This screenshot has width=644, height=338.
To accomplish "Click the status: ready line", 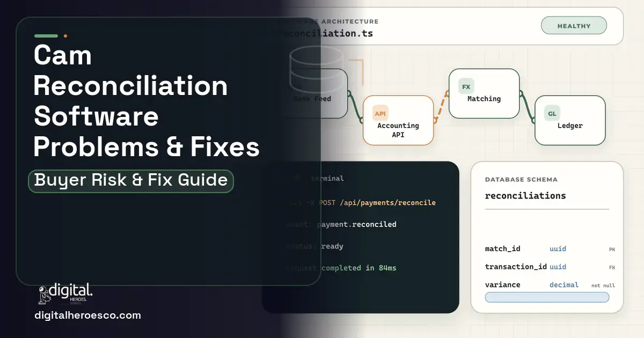I will 314,246.
